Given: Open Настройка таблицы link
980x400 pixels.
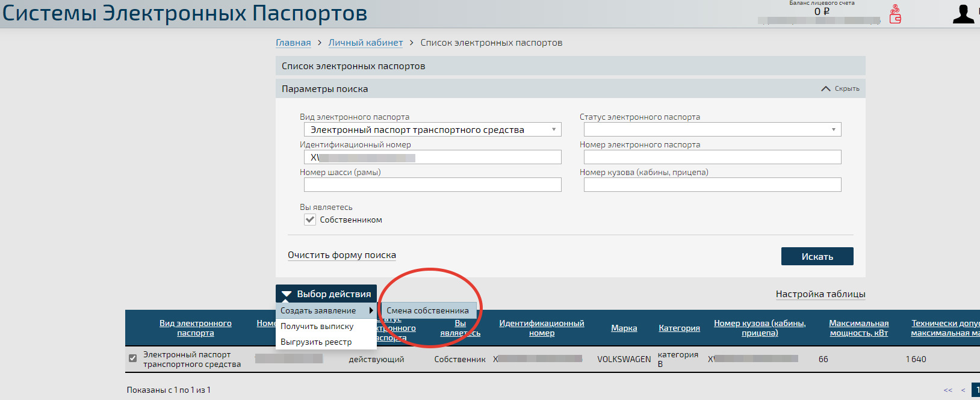Looking at the screenshot, I should (x=820, y=294).
